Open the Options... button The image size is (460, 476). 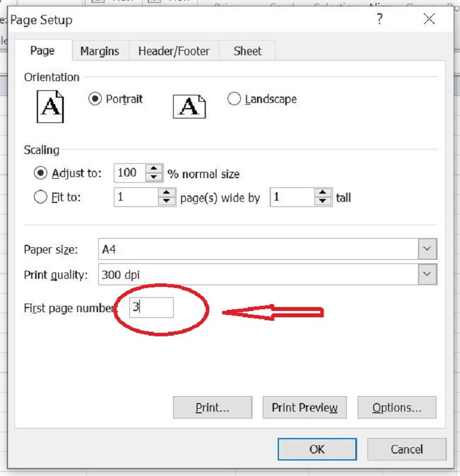[397, 408]
